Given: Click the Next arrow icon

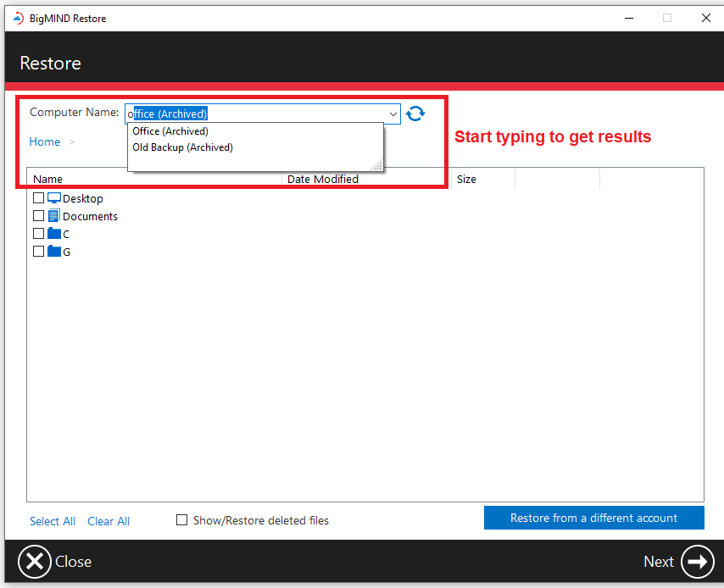Looking at the screenshot, I should [x=697, y=562].
